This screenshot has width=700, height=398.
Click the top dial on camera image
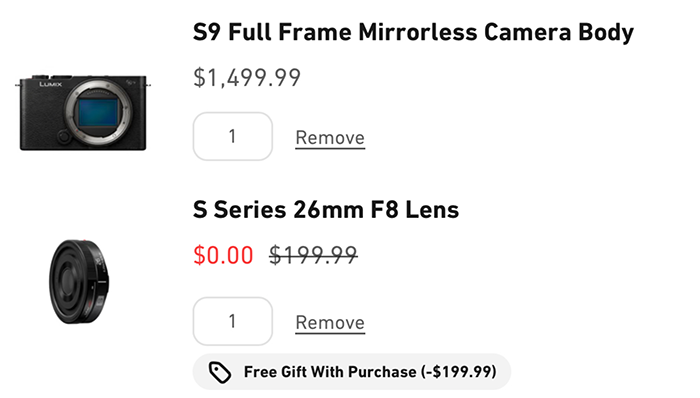(x=40, y=77)
